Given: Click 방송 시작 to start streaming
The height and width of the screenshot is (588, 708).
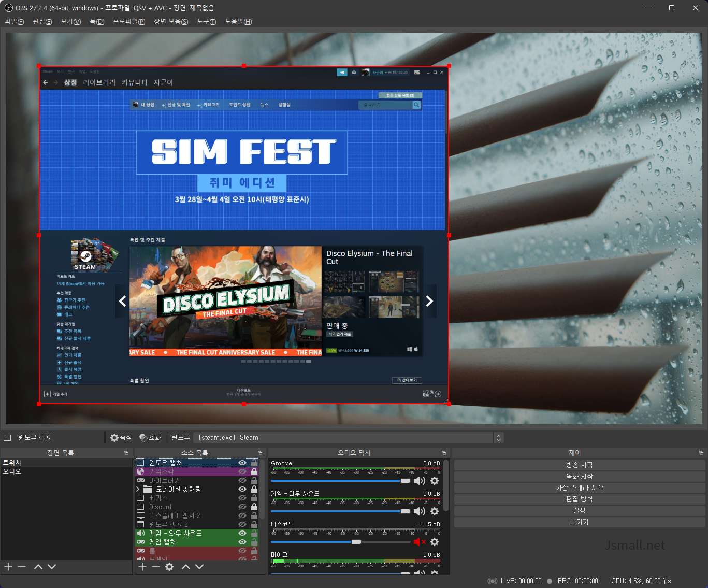Looking at the screenshot, I should coord(580,465).
